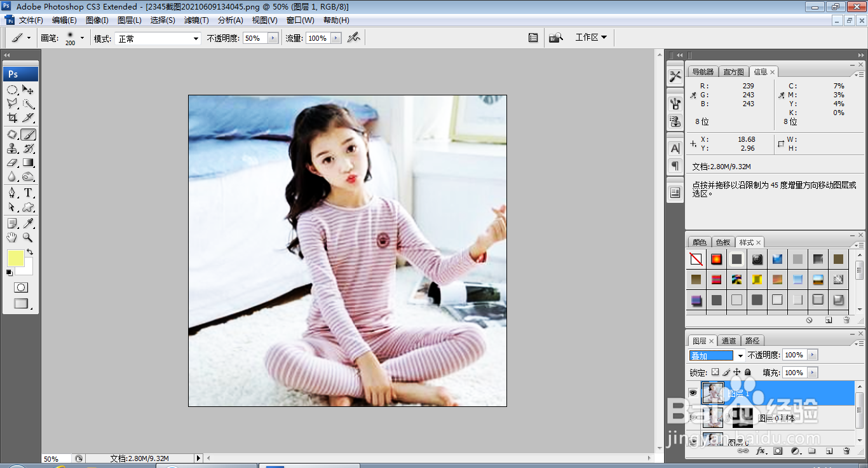868x468 pixels.
Task: Clear style icon in Styles panel
Action: tap(809, 320)
